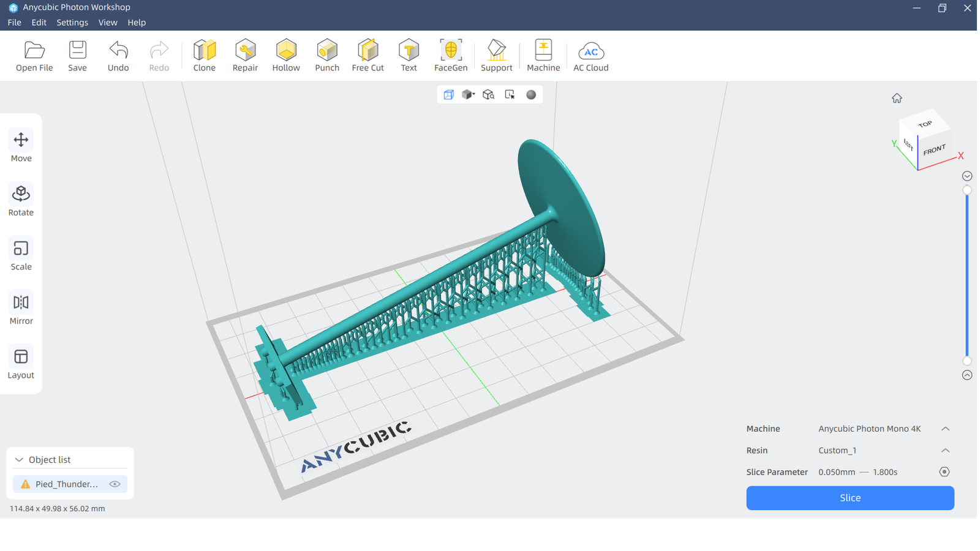Collapse the Object list panel
Screen dimensions: 980x551
coord(19,460)
